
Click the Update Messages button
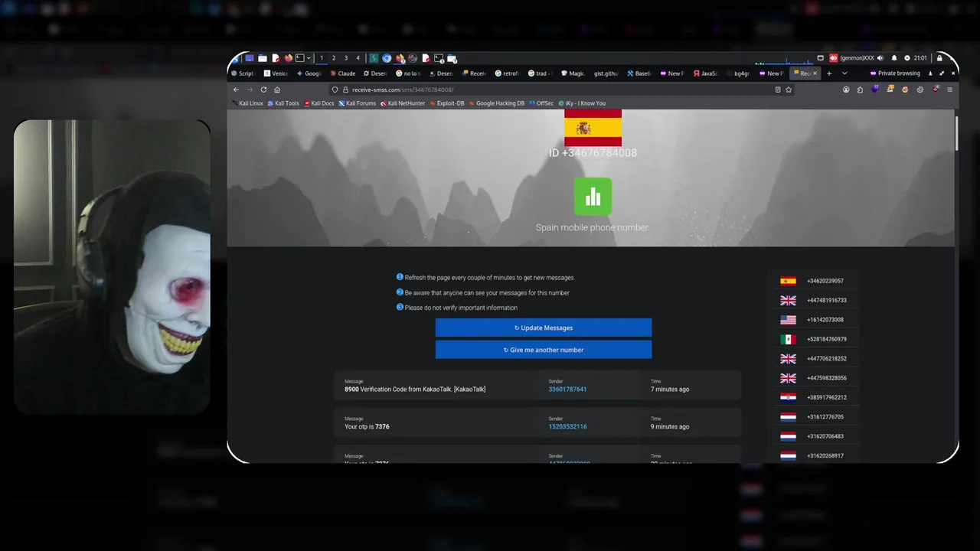(x=544, y=328)
